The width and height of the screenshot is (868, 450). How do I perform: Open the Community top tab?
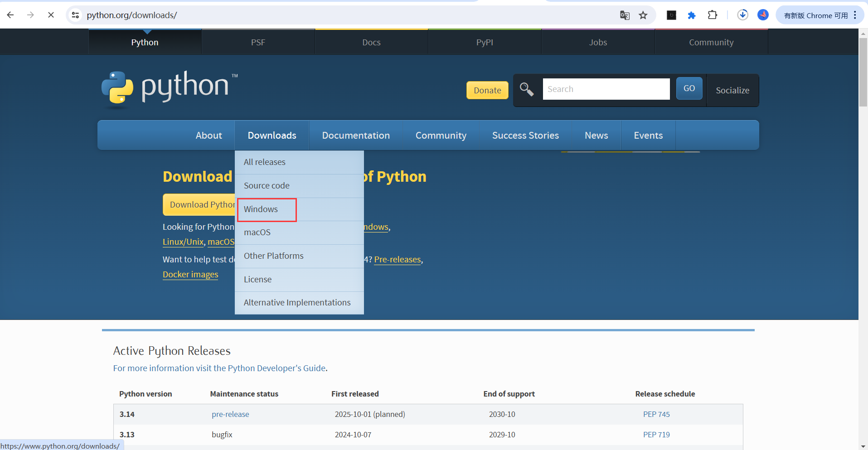tap(711, 42)
